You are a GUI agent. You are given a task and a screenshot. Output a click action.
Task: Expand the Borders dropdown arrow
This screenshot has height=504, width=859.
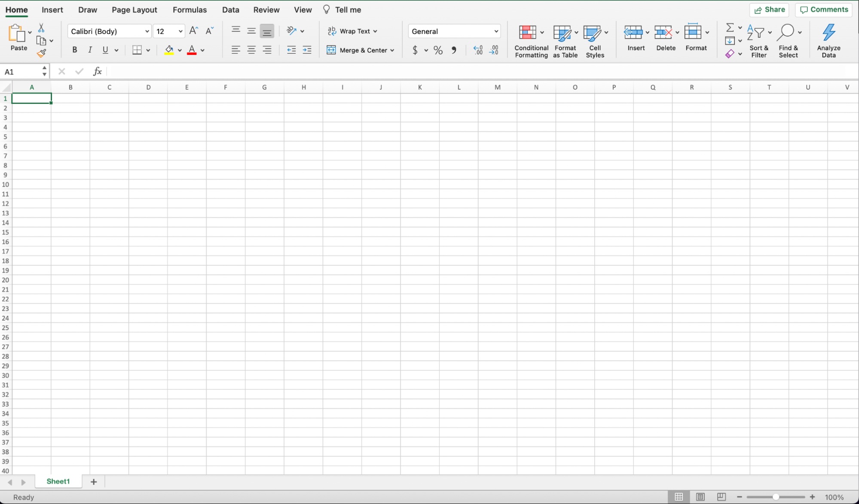point(148,50)
